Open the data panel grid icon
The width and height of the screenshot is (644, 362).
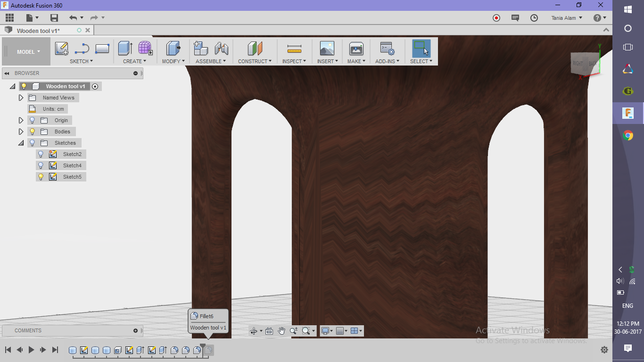click(x=9, y=18)
